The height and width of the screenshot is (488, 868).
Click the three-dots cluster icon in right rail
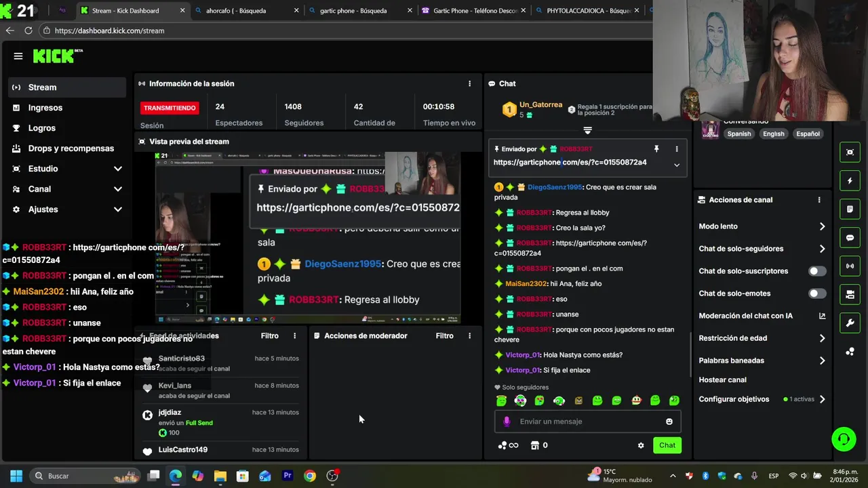click(850, 352)
